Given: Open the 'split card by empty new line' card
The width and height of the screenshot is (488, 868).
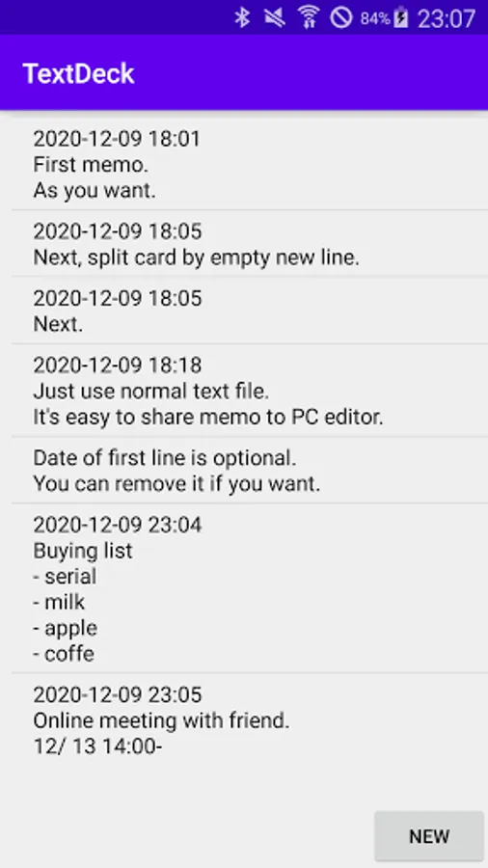Looking at the screenshot, I should 250,244.
